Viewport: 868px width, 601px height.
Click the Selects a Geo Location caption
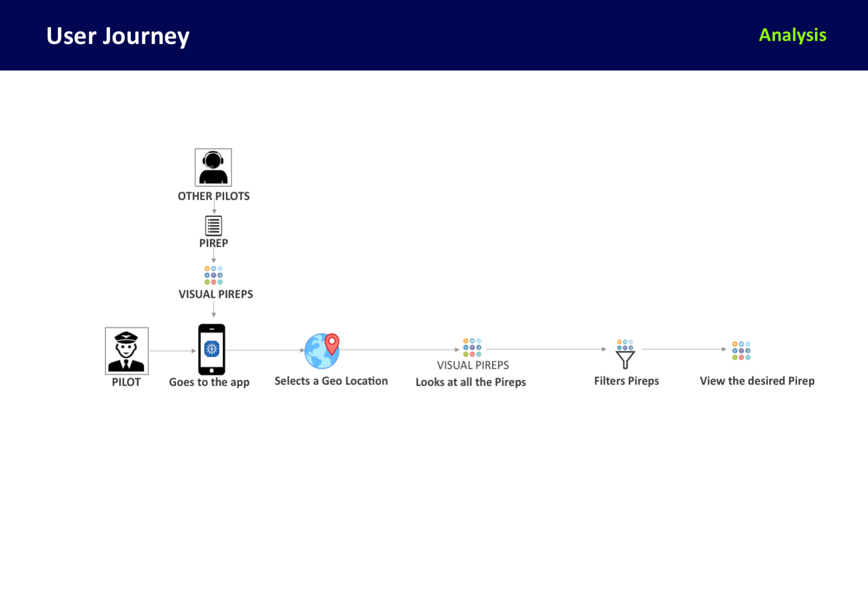tap(331, 381)
